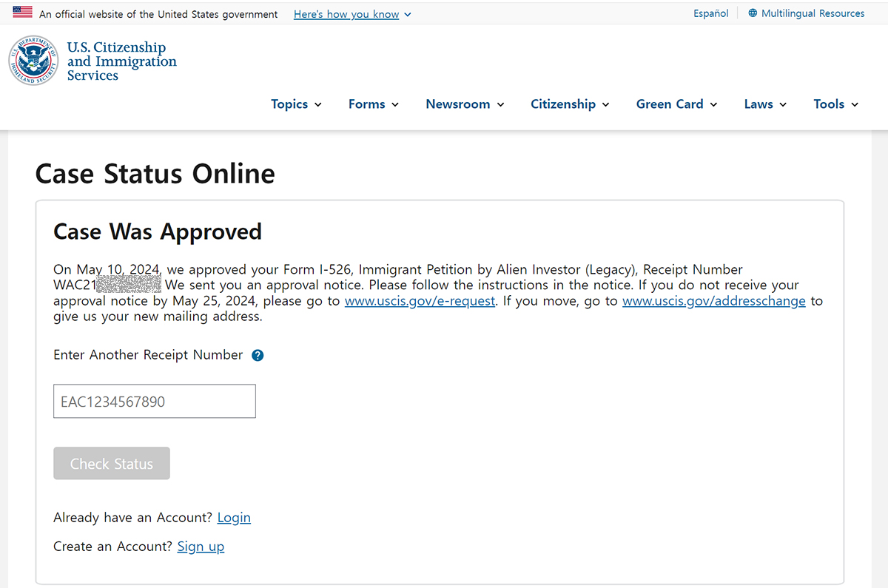888x588 pixels.
Task: Open the Topics dropdown menu
Action: tap(296, 104)
